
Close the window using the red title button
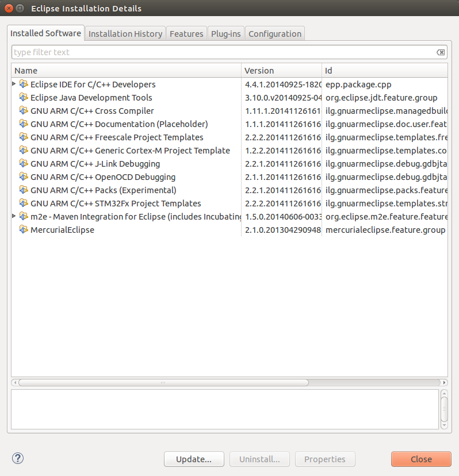tap(9, 8)
